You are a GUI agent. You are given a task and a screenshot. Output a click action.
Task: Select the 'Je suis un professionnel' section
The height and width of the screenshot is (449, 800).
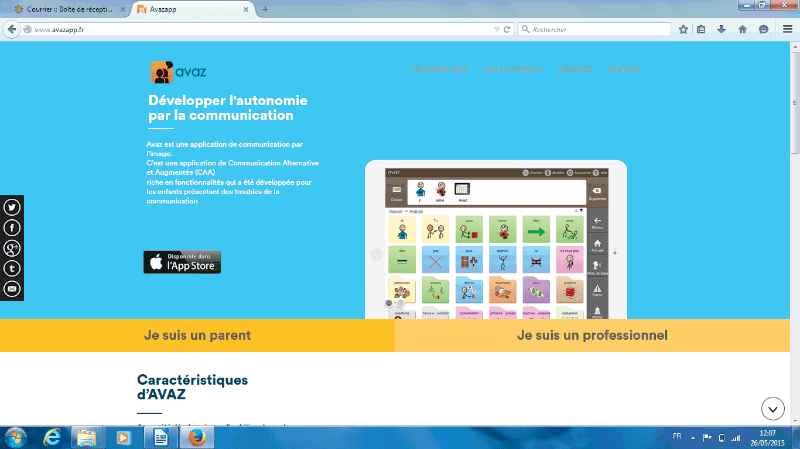coord(592,336)
